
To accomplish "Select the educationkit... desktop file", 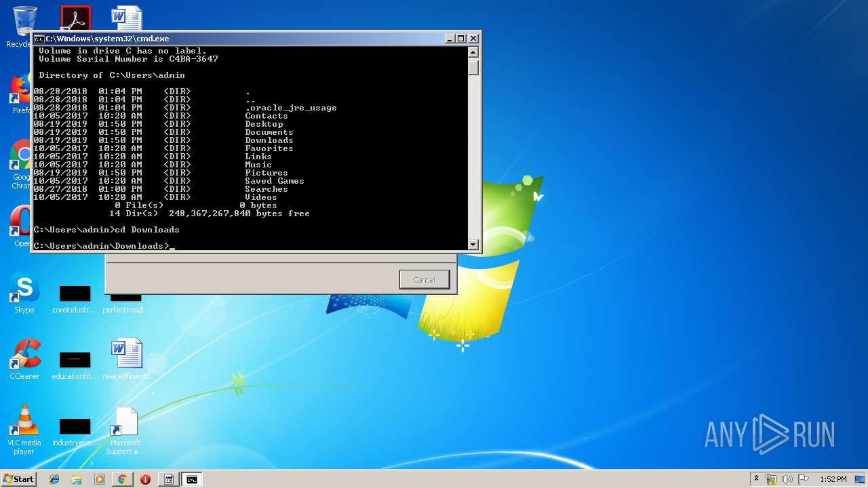I will tap(75, 365).
